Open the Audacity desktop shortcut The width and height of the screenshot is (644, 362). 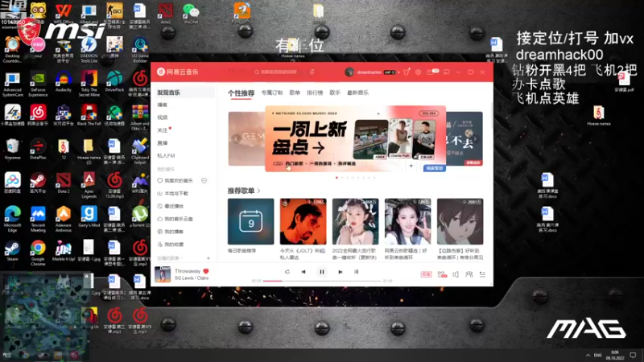pos(64,81)
